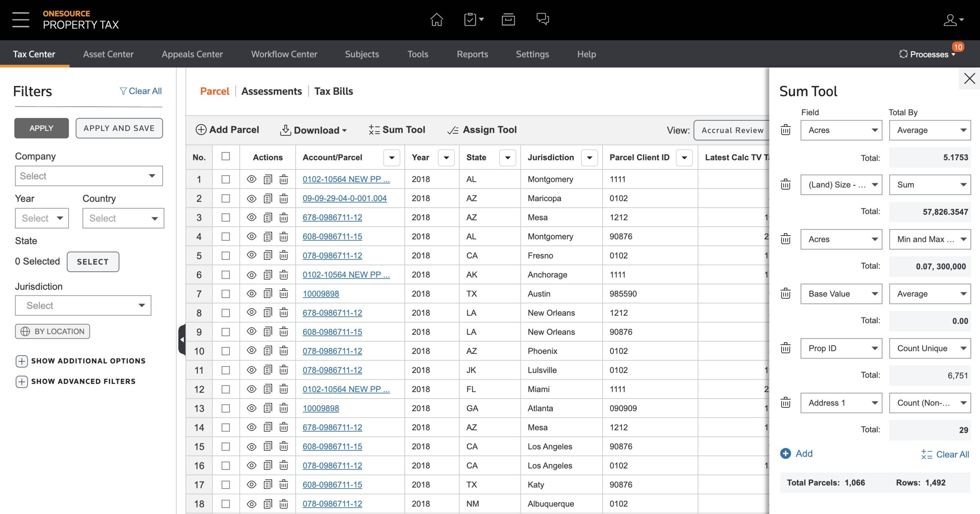Click the APPLY AND SAVE button
The height and width of the screenshot is (514, 980).
119,128
